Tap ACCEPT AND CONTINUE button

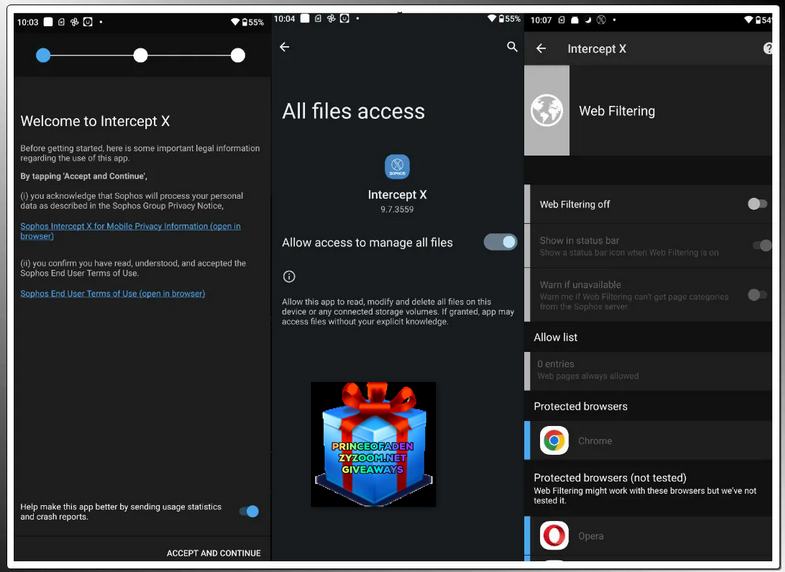pyautogui.click(x=214, y=553)
